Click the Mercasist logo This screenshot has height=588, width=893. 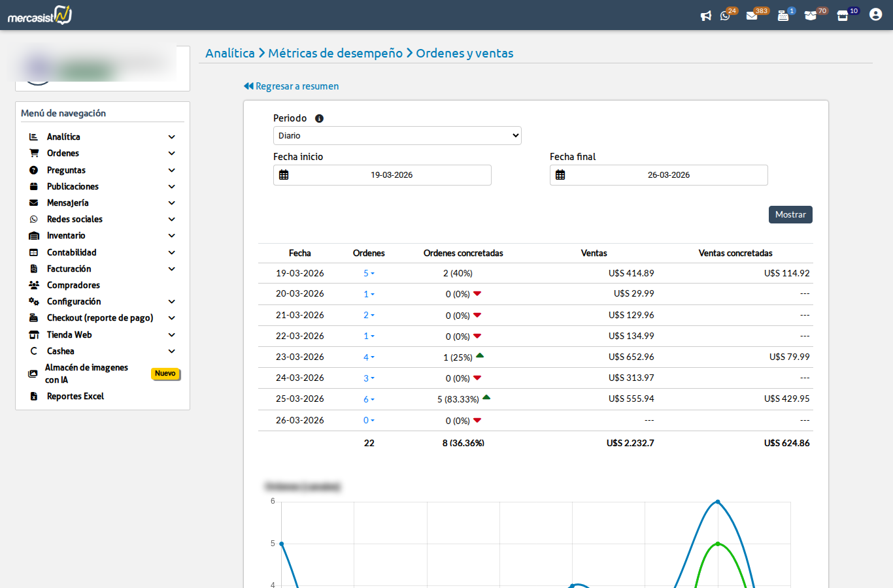click(x=40, y=15)
